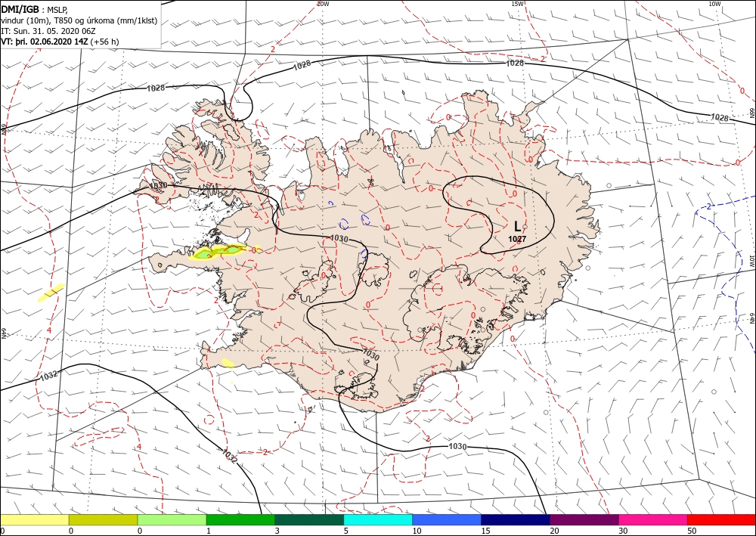Click the '30' legend scale value
Screen dimensions: 756x536
click(x=623, y=531)
